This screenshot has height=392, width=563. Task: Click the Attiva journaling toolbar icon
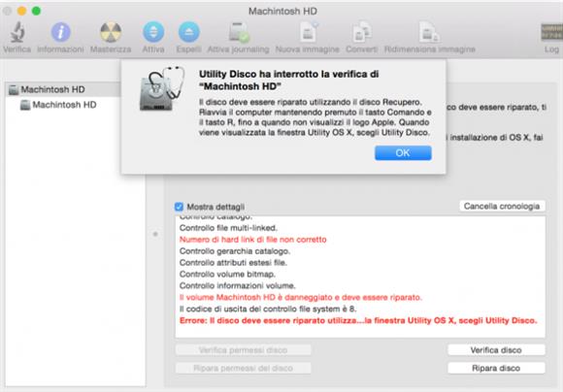point(239,32)
